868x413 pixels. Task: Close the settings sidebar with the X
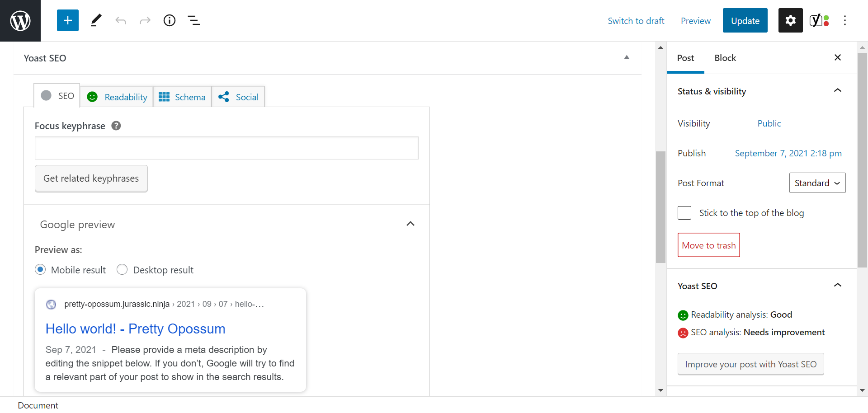click(838, 57)
